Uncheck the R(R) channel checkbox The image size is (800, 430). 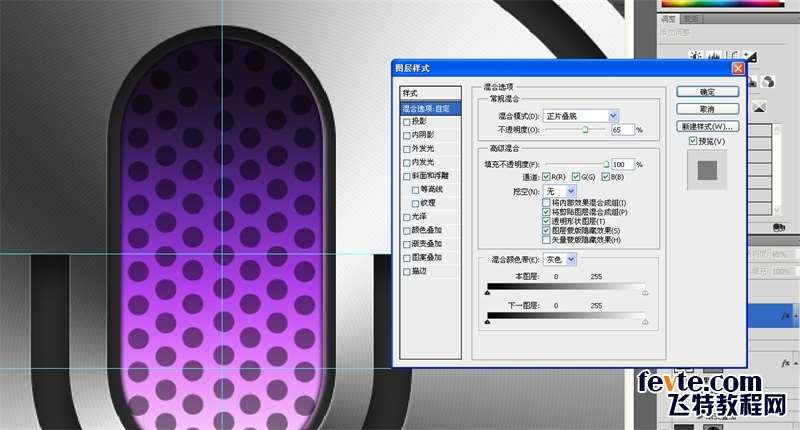(x=546, y=177)
